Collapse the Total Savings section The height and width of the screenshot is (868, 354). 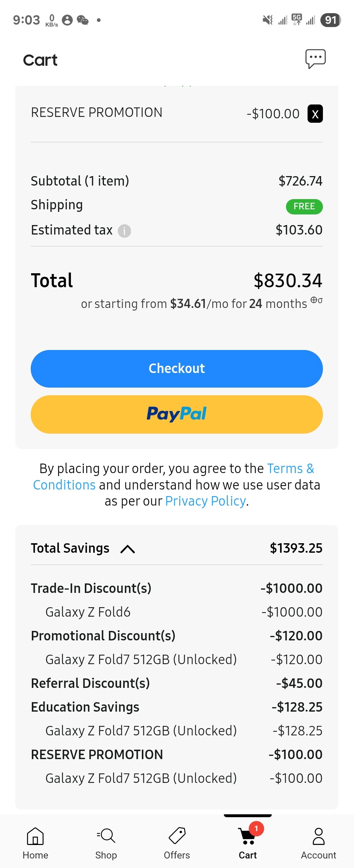128,549
